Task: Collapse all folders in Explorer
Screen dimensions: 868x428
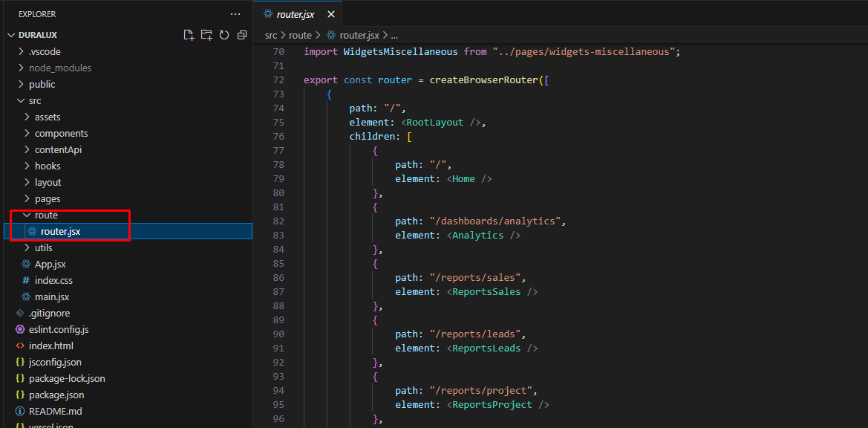Action: pos(242,35)
